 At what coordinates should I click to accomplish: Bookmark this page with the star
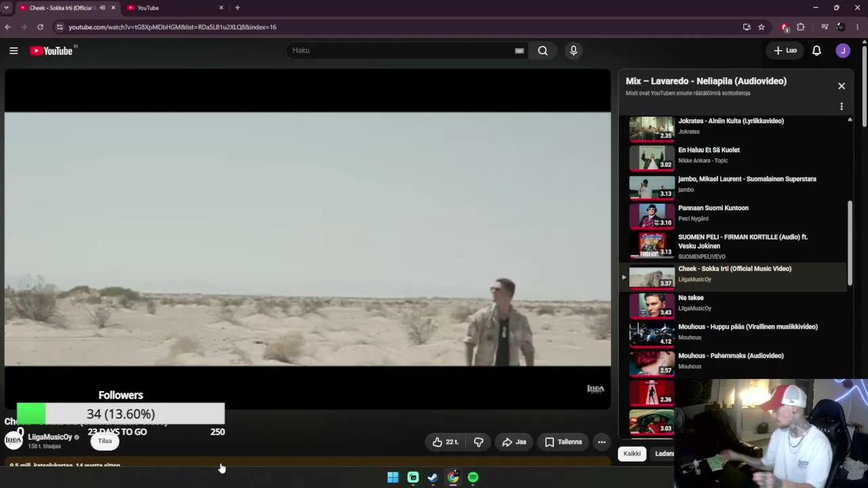pyautogui.click(x=762, y=27)
